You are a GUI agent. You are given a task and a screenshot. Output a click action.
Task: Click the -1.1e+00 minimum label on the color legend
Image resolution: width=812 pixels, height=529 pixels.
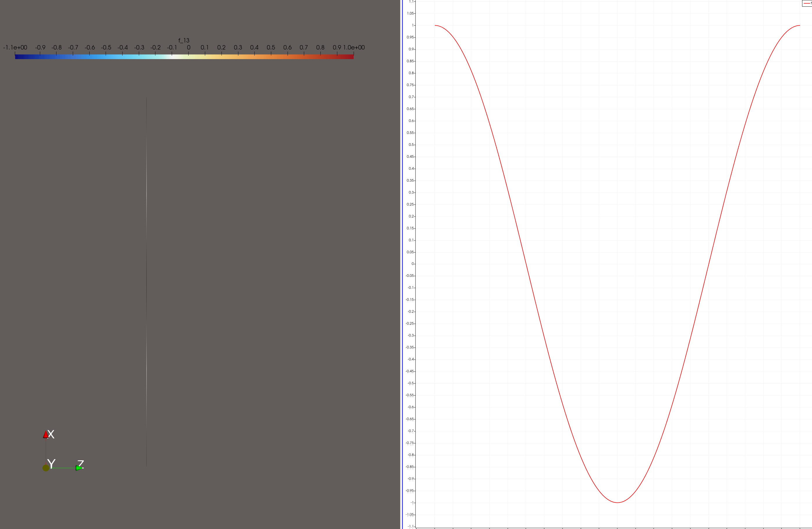coord(15,47)
